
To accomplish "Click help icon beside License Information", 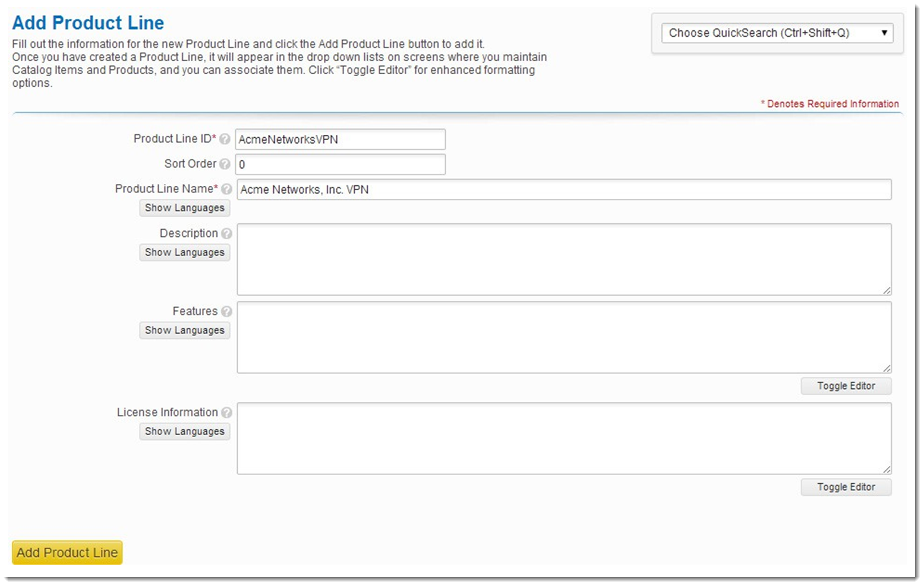I will click(x=226, y=412).
